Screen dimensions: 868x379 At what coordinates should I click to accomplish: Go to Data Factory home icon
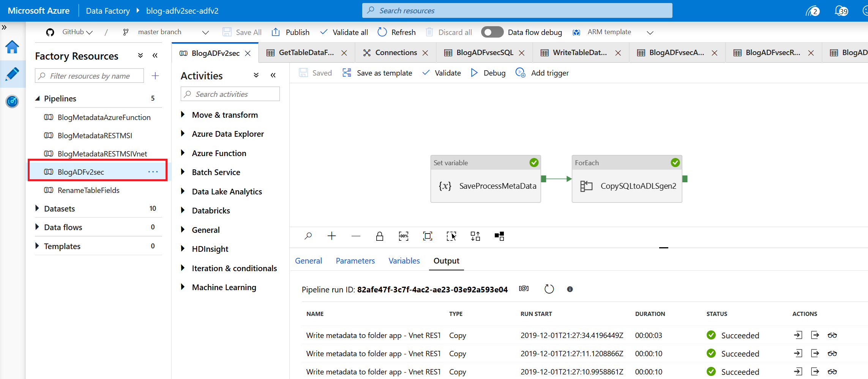coord(12,47)
